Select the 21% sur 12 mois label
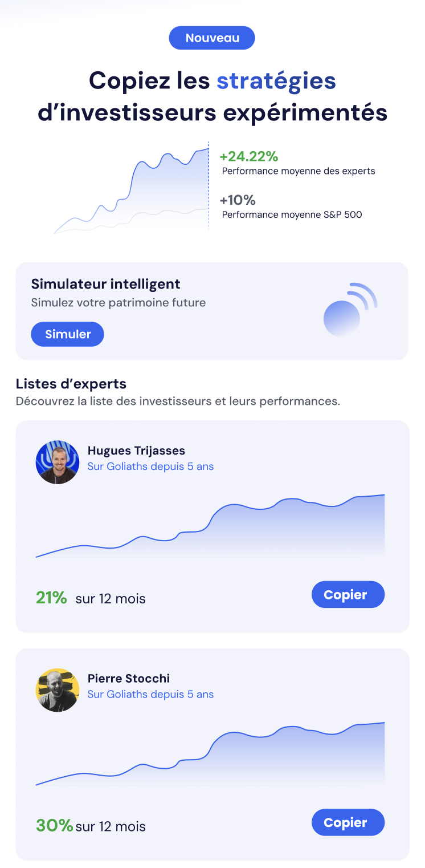 click(90, 598)
